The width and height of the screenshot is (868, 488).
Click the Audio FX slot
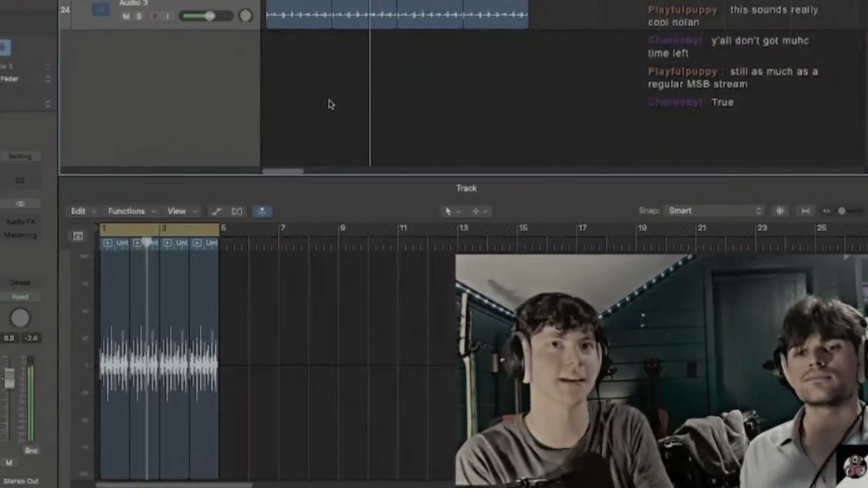20,222
